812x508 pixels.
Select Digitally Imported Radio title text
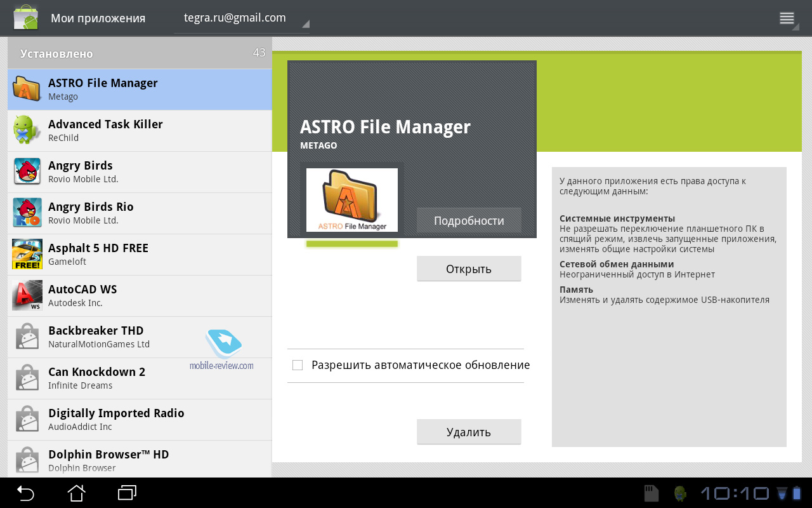116,413
